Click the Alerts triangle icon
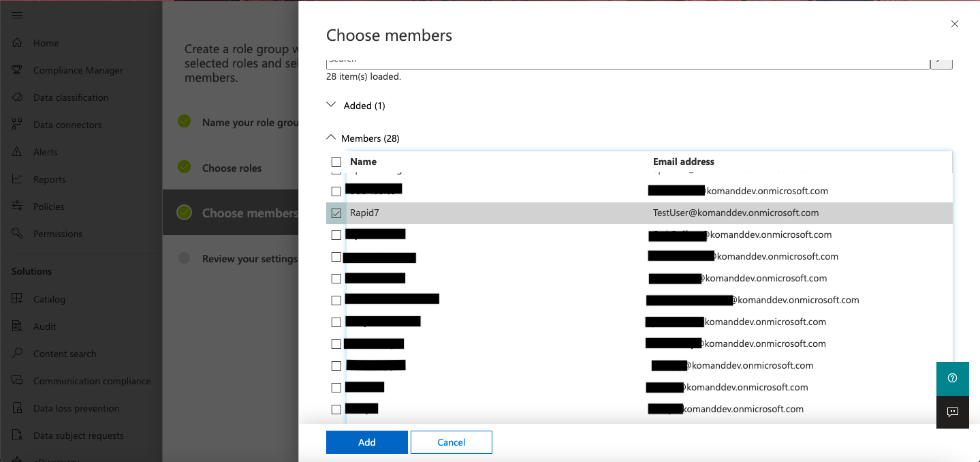Viewport: 980px width, 462px height. 18,152
